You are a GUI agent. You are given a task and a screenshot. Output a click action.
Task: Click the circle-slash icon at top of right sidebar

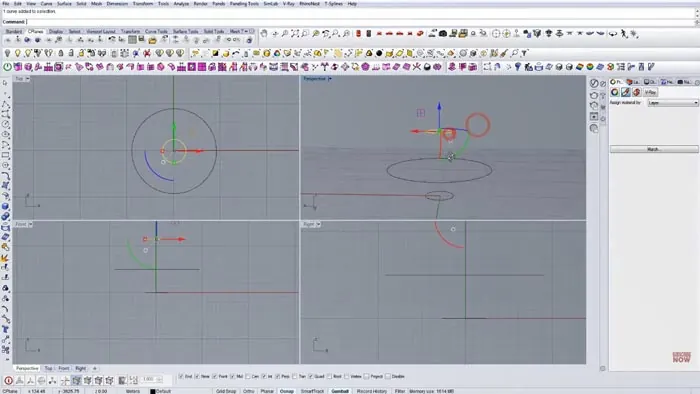[x=594, y=83]
